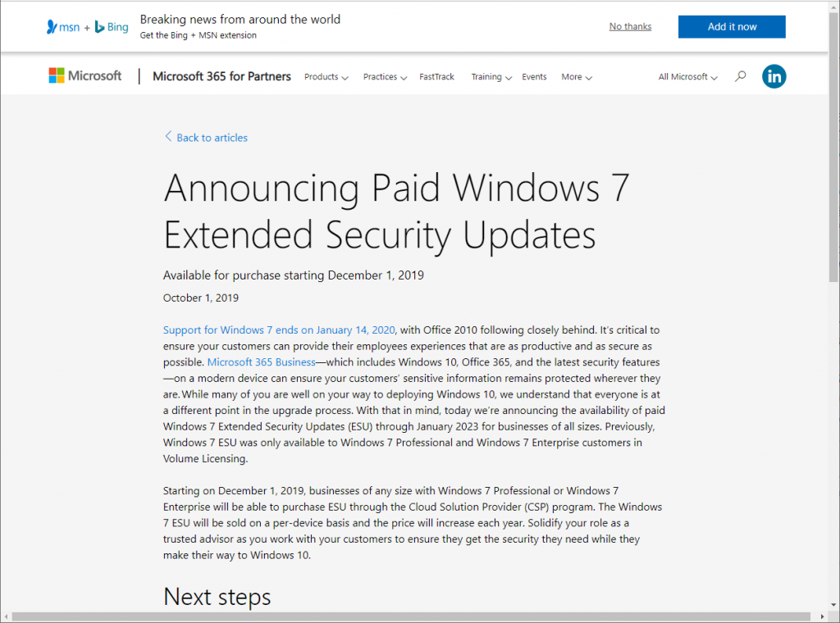This screenshot has height=623, width=840.
Task: Click the Add it now button
Action: [732, 27]
